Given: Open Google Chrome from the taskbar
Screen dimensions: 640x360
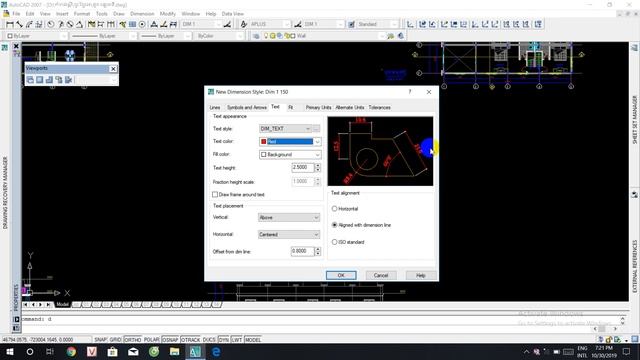Looking at the screenshot, I should point(71,351).
